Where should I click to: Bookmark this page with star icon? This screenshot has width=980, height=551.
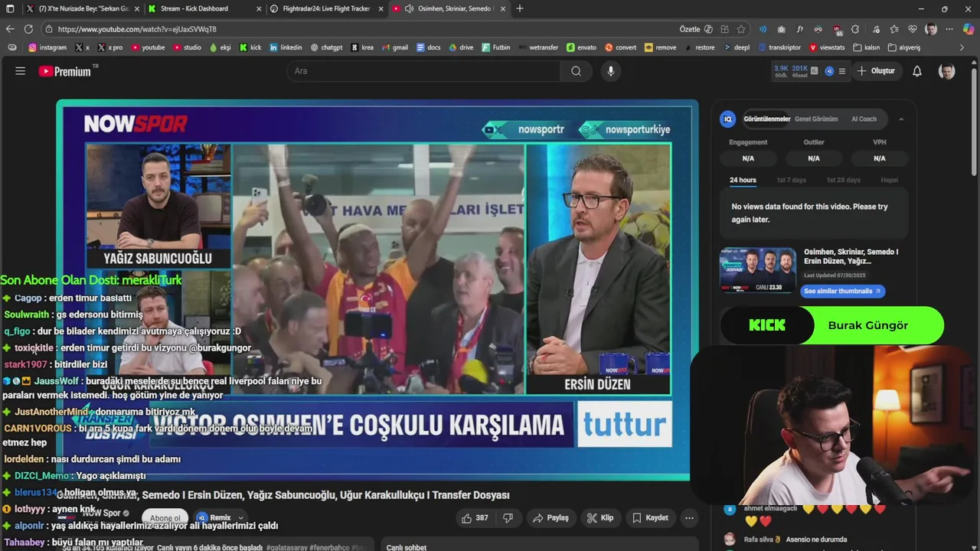pos(741,29)
